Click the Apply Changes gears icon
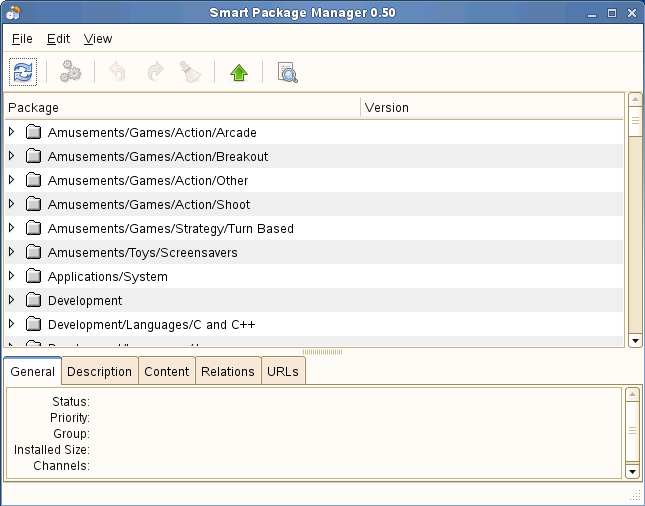The width and height of the screenshot is (645, 506). (x=70, y=72)
